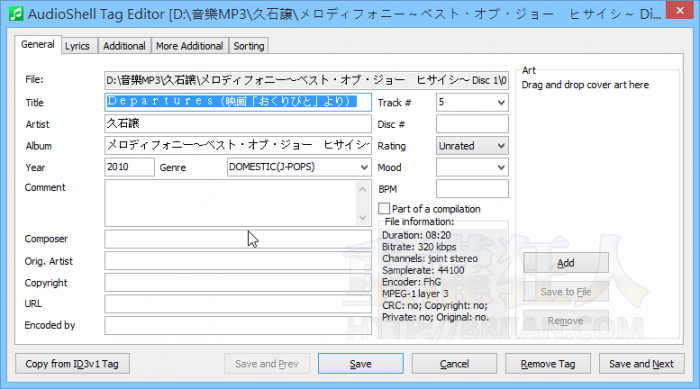Expand the Track # dropdown

pyautogui.click(x=501, y=103)
